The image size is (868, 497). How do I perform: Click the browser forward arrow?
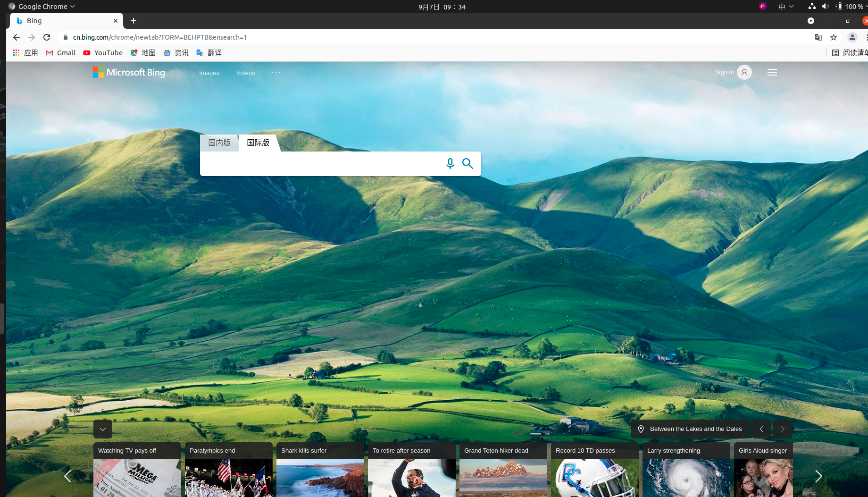coord(32,37)
